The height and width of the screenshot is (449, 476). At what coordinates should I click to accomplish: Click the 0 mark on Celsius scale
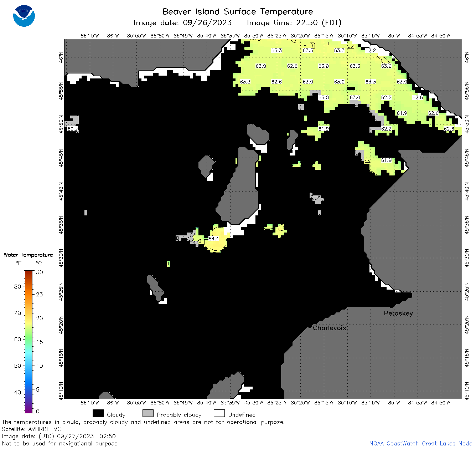pyautogui.click(x=38, y=411)
